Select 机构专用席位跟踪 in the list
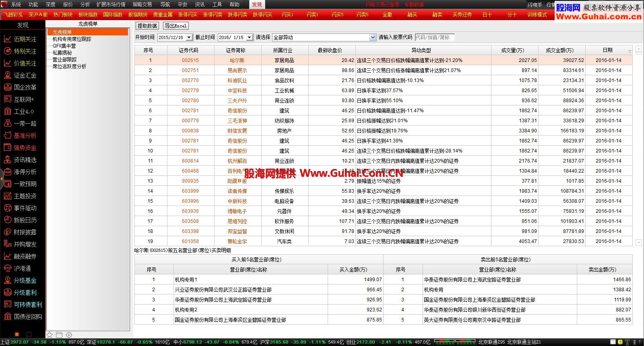The width and height of the screenshot is (644, 346). coord(72,39)
